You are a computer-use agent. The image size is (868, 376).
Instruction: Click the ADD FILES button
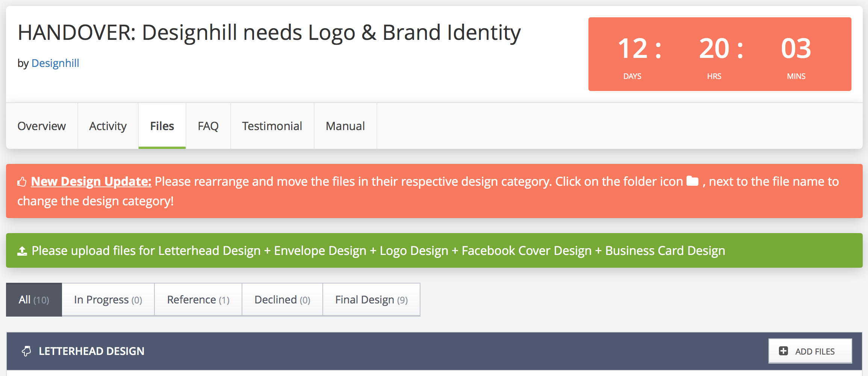(810, 351)
